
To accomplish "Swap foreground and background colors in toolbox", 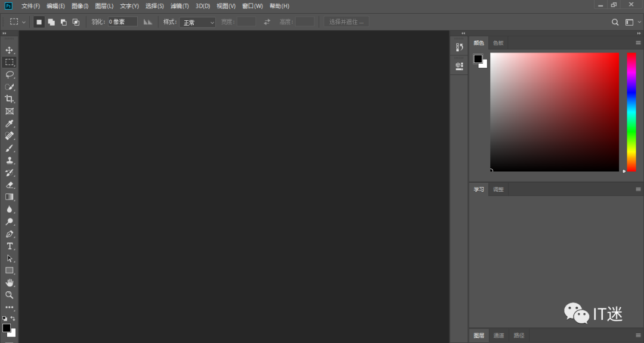I will coord(13,319).
